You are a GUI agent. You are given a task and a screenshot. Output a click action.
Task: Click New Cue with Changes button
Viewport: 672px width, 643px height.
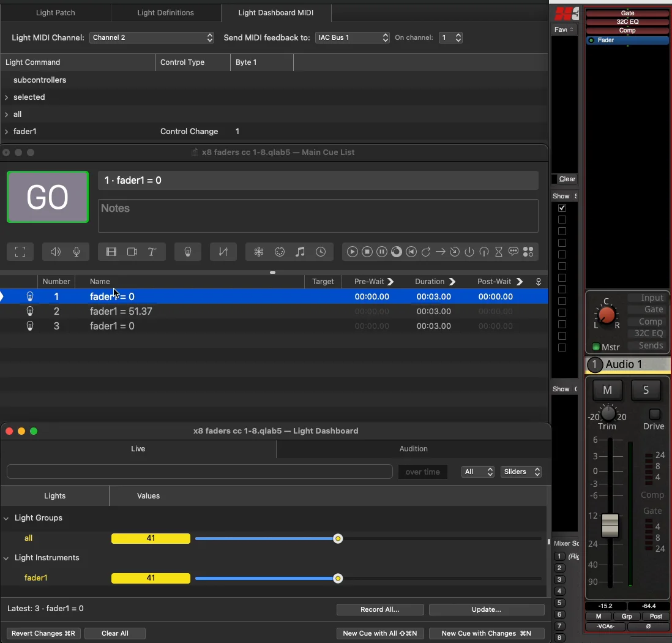point(486,633)
